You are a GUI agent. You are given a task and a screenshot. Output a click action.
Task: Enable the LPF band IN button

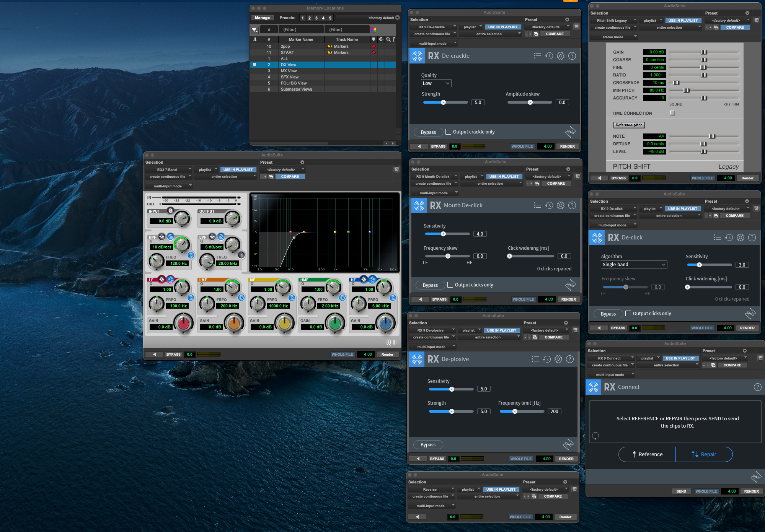(x=241, y=255)
